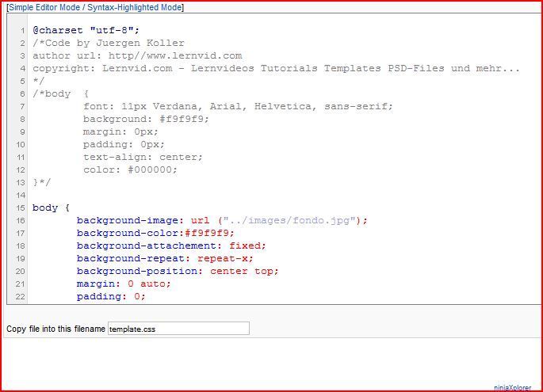
Task: Click the commented '/*body {' line
Action: [x=60, y=93]
